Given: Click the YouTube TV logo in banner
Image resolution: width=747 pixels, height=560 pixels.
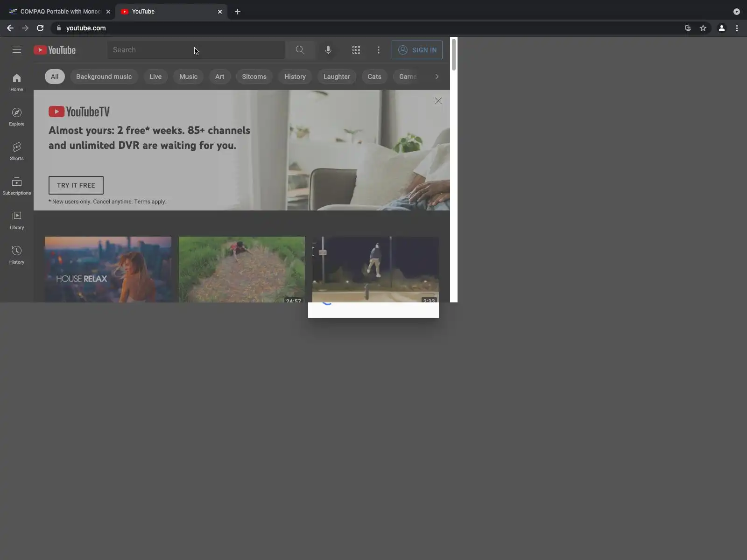Looking at the screenshot, I should coord(79,112).
